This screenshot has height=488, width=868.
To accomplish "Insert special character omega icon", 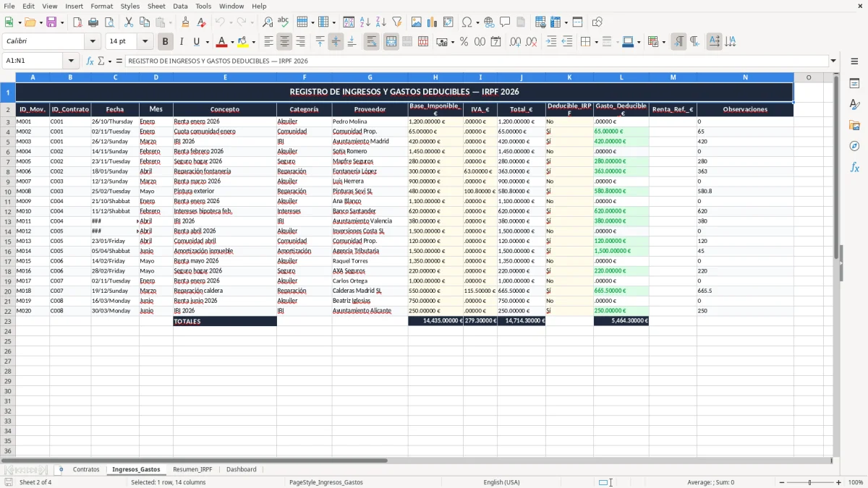I will click(x=467, y=22).
